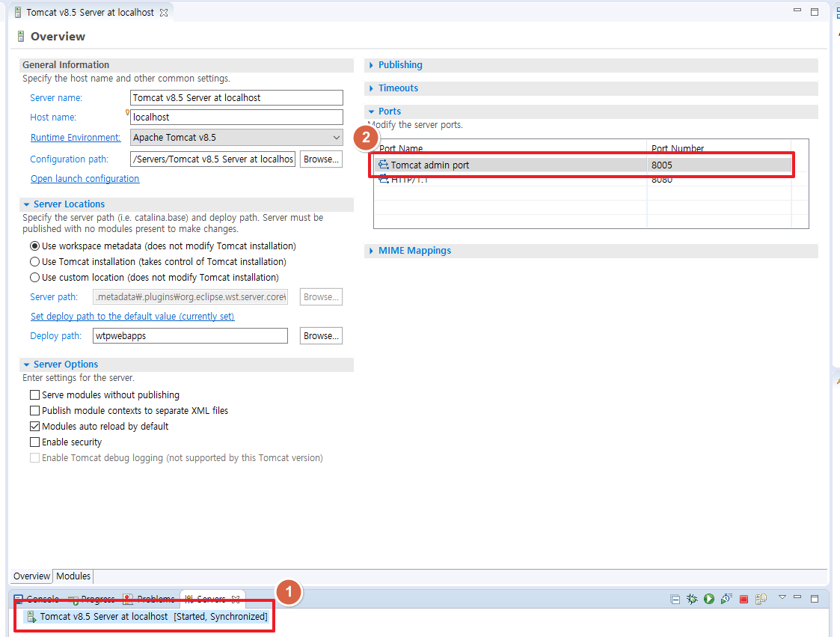Open the Problems view tab

pyautogui.click(x=149, y=599)
